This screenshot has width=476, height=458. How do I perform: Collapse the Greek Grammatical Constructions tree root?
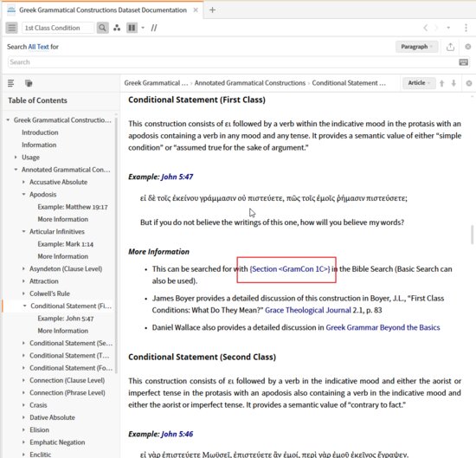(8, 120)
